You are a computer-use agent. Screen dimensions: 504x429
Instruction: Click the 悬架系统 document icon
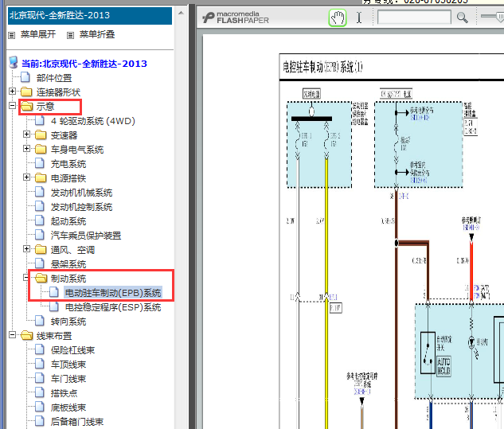[x=40, y=263]
